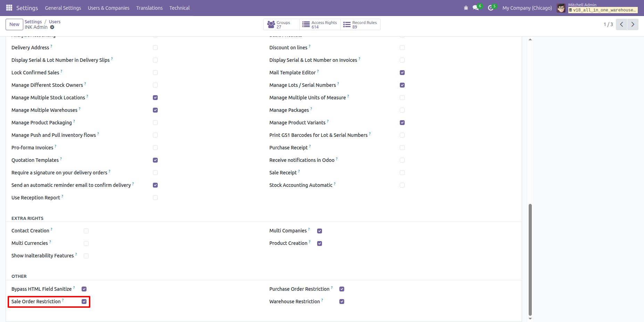644x322 pixels.
Task: Uncheck Quotation Templates checkbox
Action: 155,160
